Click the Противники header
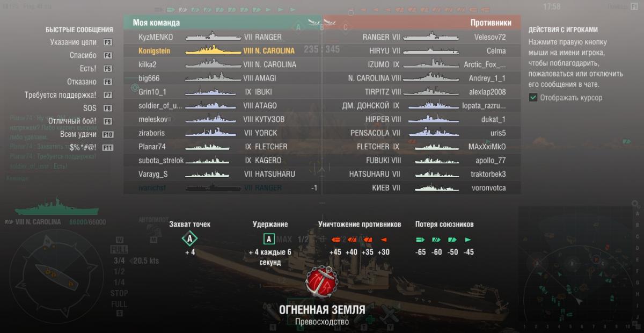The width and height of the screenshot is (644, 333). 491,23
